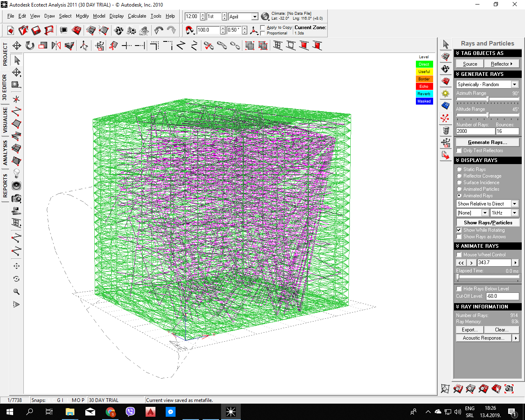This screenshot has height=420, width=525.
Task: Toggle Apply to Copy checkbox
Action: click(262, 27)
